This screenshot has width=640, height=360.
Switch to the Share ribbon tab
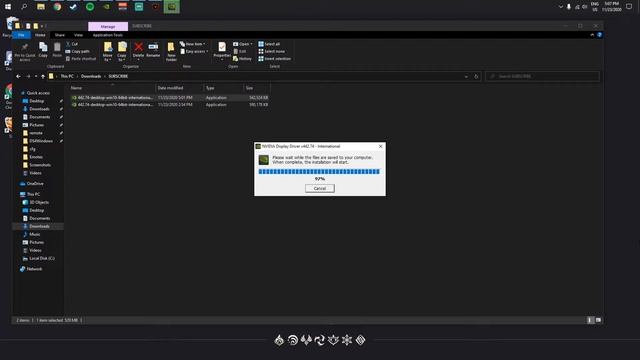point(60,35)
